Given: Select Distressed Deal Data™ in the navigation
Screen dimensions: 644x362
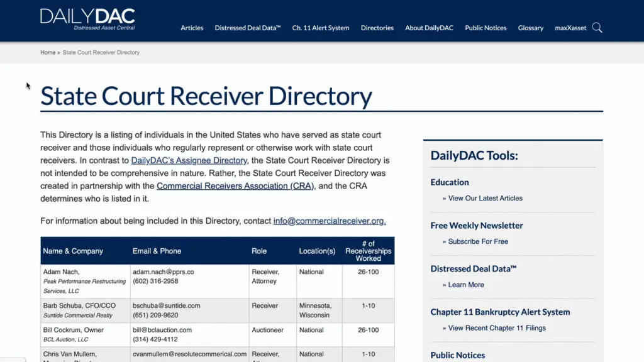Looking at the screenshot, I should coord(247,28).
